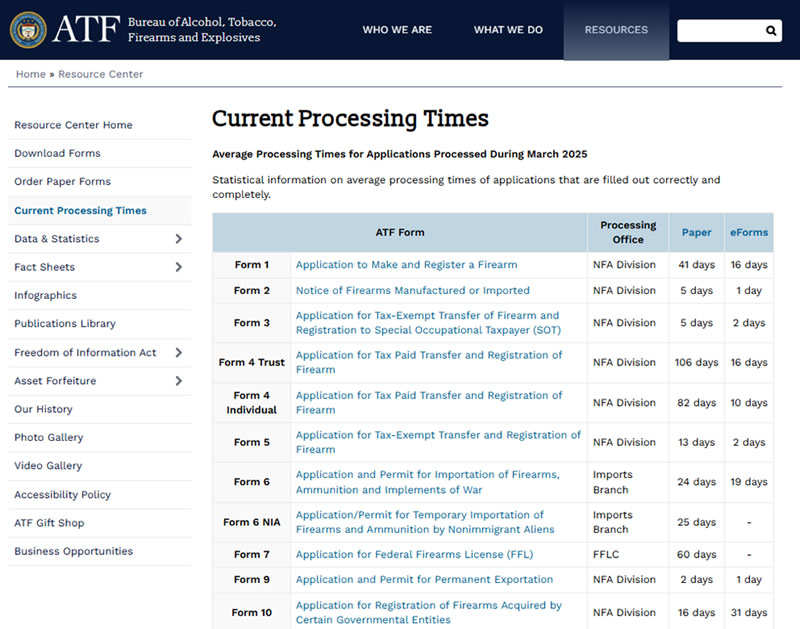Open Freedom of Information Act link
Screen dimensions: 800x629
tap(85, 353)
